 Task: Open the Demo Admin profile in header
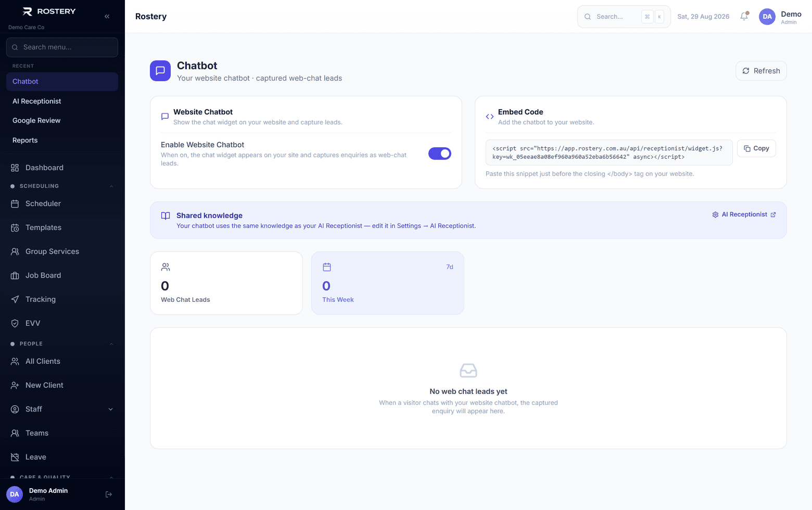point(780,17)
